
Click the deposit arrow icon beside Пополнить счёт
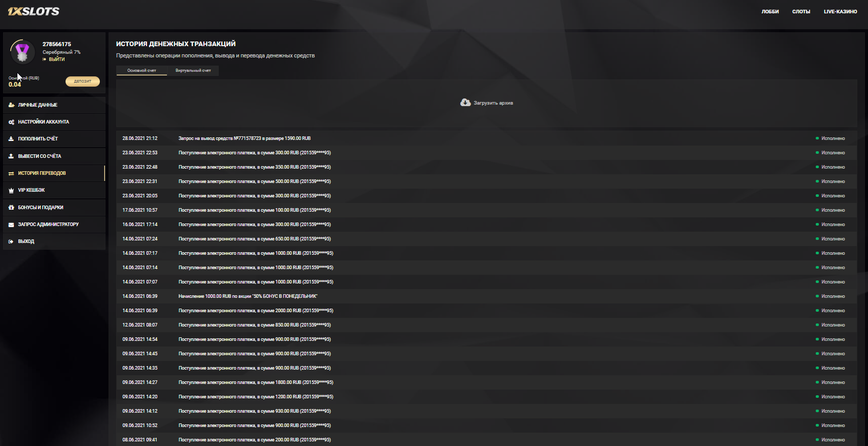pyautogui.click(x=11, y=139)
